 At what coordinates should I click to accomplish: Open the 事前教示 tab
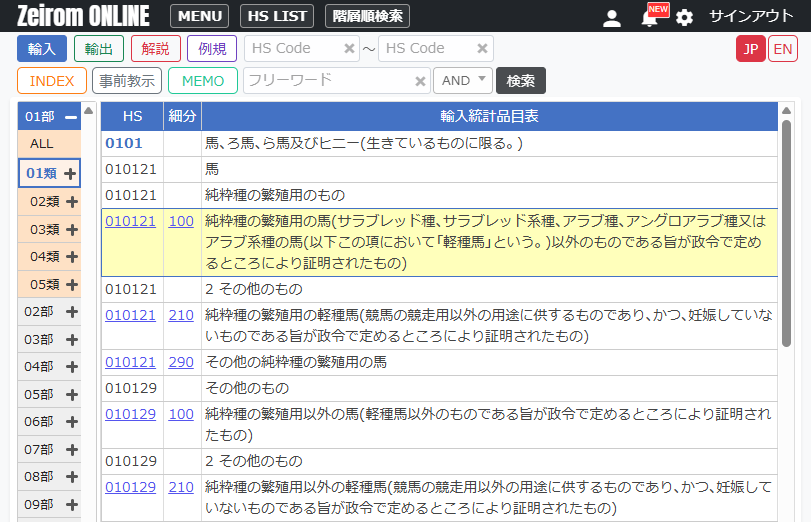pyautogui.click(x=127, y=81)
